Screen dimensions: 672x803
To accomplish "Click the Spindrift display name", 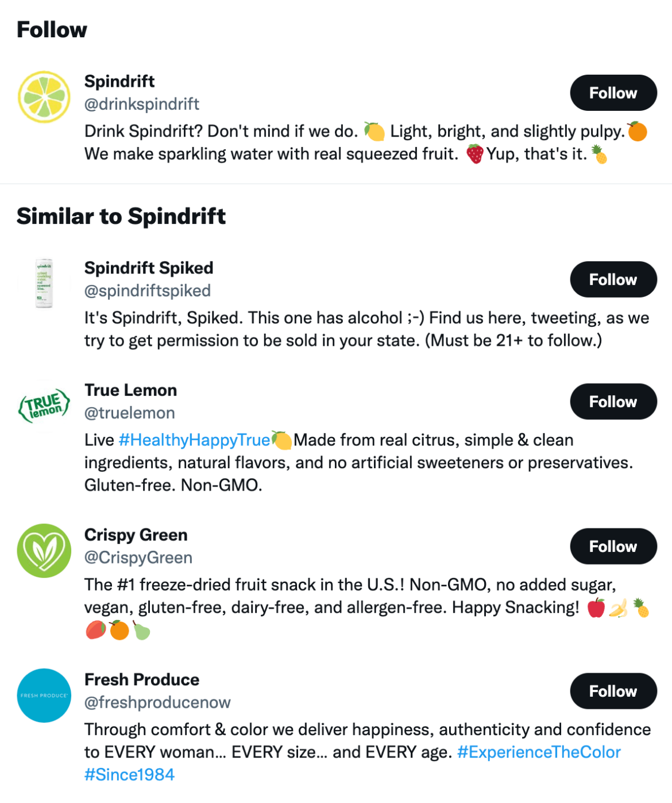I will coord(119,81).
